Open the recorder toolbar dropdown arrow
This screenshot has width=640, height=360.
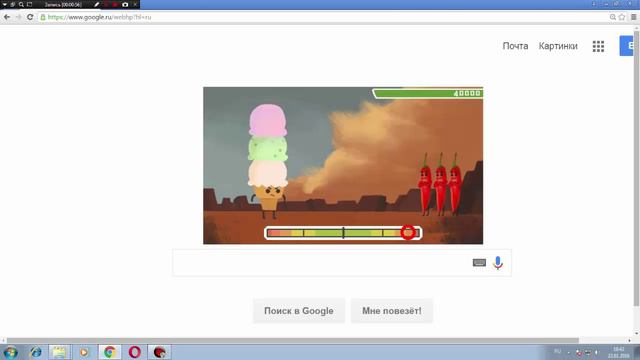[x=4, y=4]
